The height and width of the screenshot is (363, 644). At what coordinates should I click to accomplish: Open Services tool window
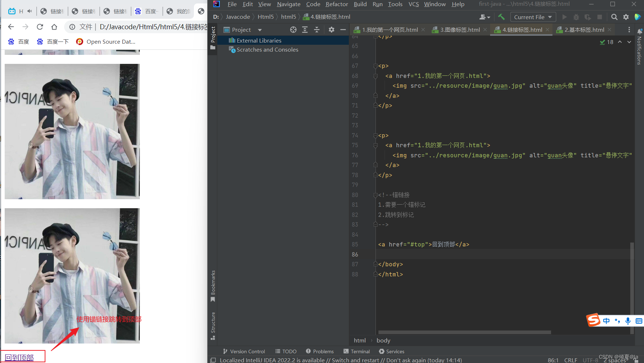(x=391, y=351)
